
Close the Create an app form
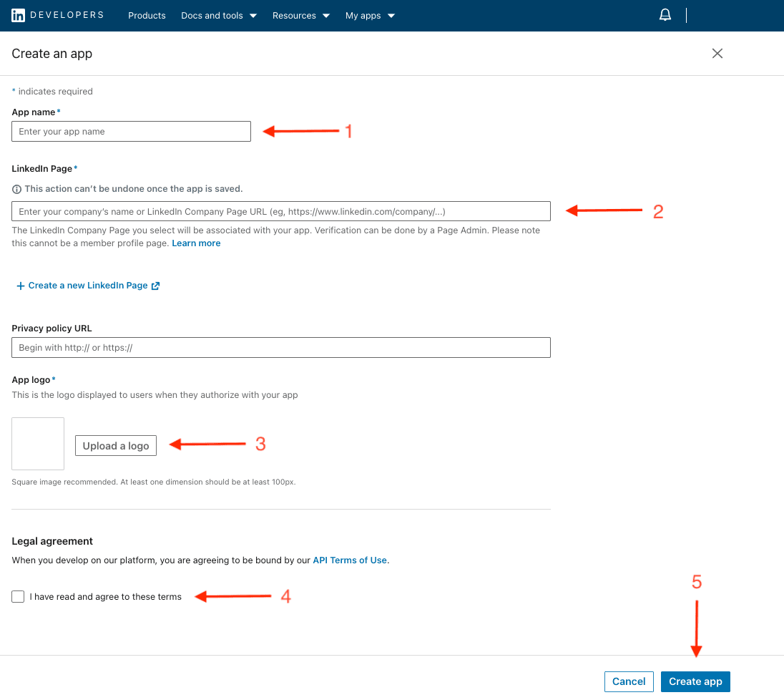pos(717,53)
